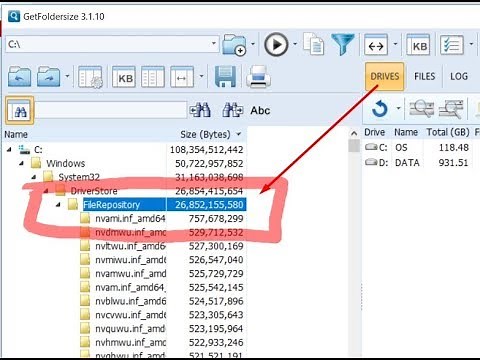Open dropdown beside top toolbar column width arrows icon

click(x=395, y=44)
